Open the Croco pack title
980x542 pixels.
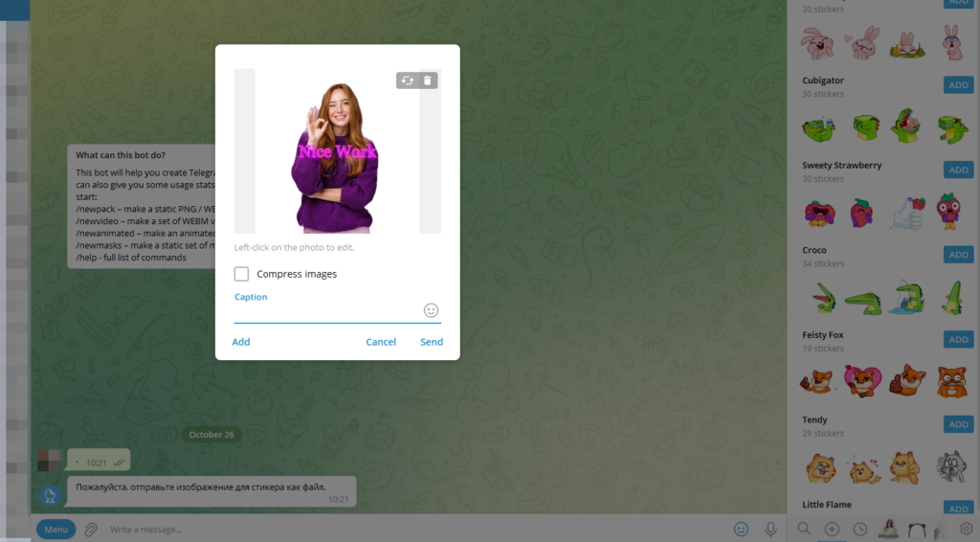pos(813,250)
